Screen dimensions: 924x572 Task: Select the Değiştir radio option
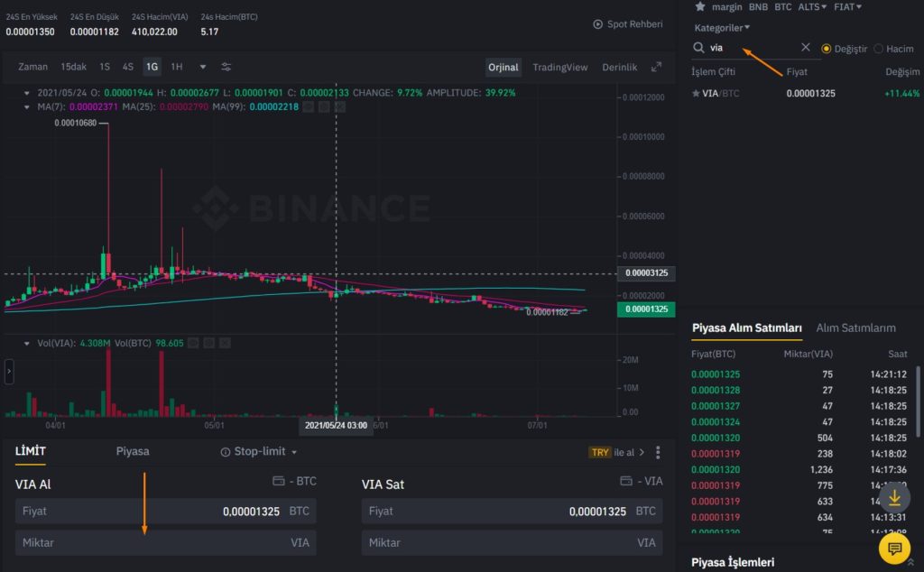pyautogui.click(x=827, y=49)
